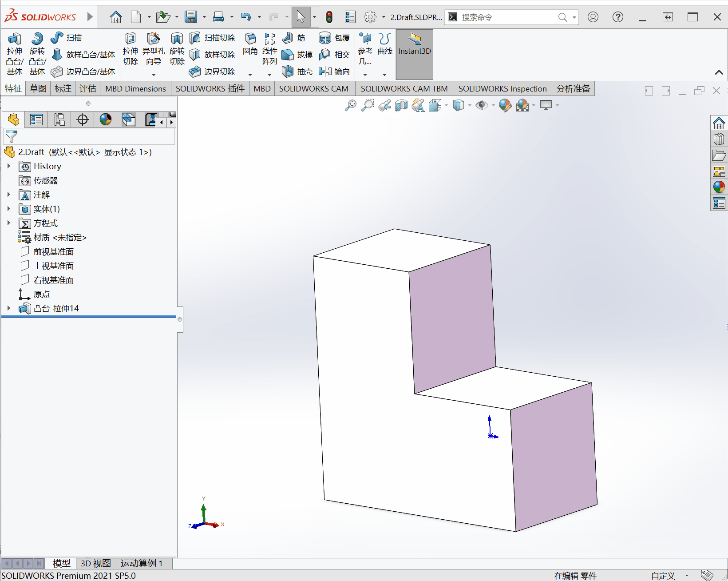
Task: Click the Zoom to Fit icon
Action: point(351,105)
